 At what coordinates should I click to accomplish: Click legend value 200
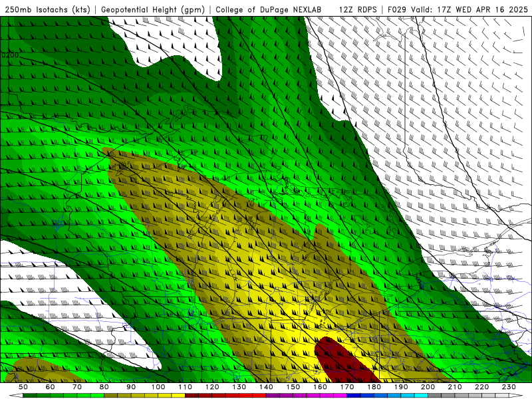click(x=428, y=387)
